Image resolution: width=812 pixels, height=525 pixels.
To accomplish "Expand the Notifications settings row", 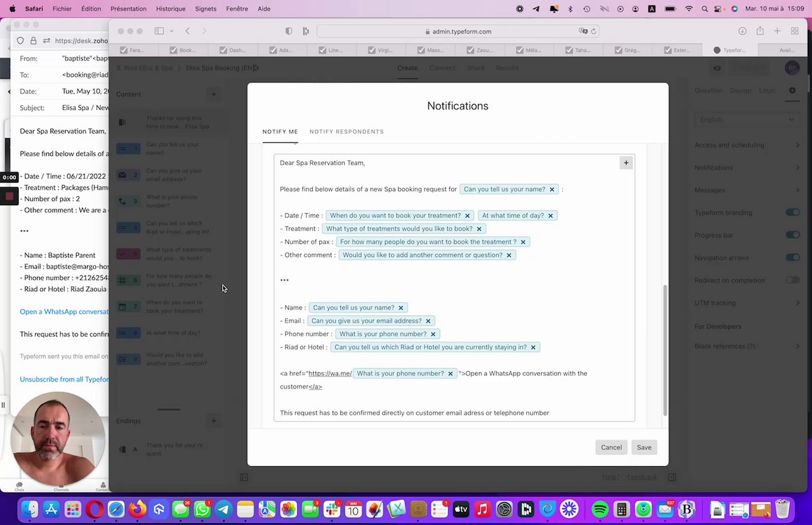I will pyautogui.click(x=747, y=168).
